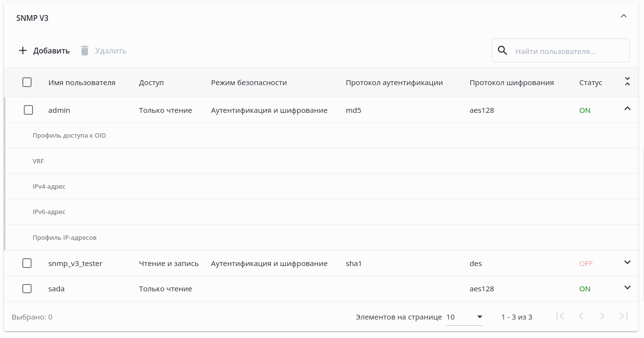This screenshot has height=338, width=644.
Task: Click the plus icon next to Добавить
Action: pyautogui.click(x=23, y=51)
